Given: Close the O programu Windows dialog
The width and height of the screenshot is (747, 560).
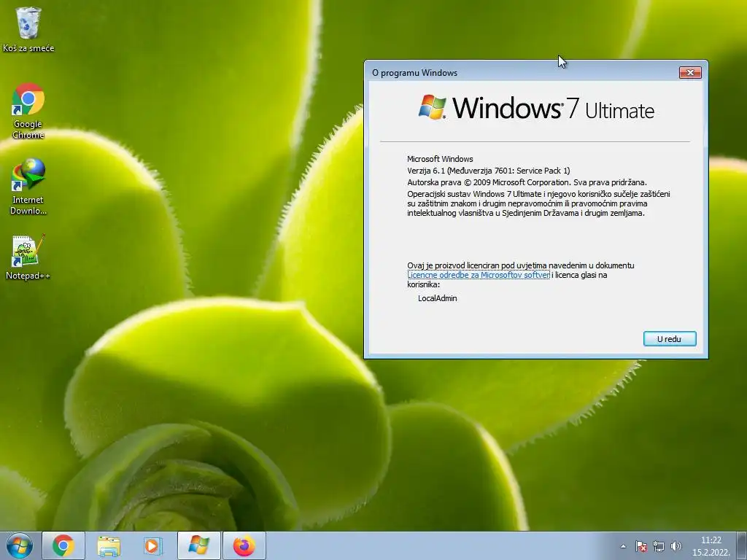Looking at the screenshot, I should pyautogui.click(x=690, y=72).
